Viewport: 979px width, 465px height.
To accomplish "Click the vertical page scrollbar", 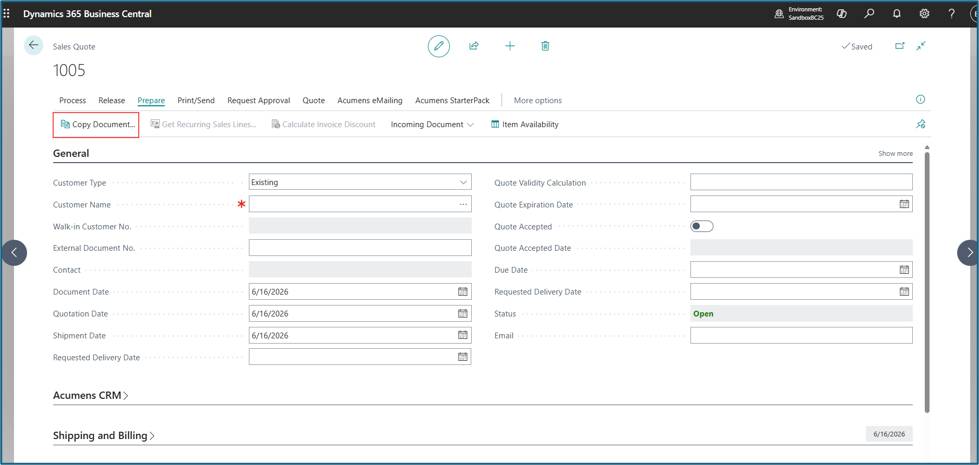I will click(x=927, y=280).
